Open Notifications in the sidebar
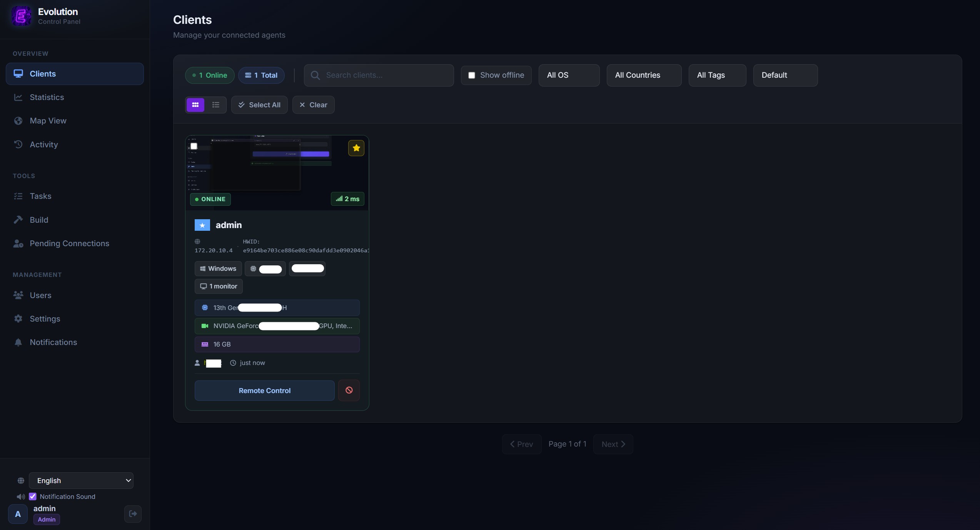The height and width of the screenshot is (530, 980). (75, 342)
